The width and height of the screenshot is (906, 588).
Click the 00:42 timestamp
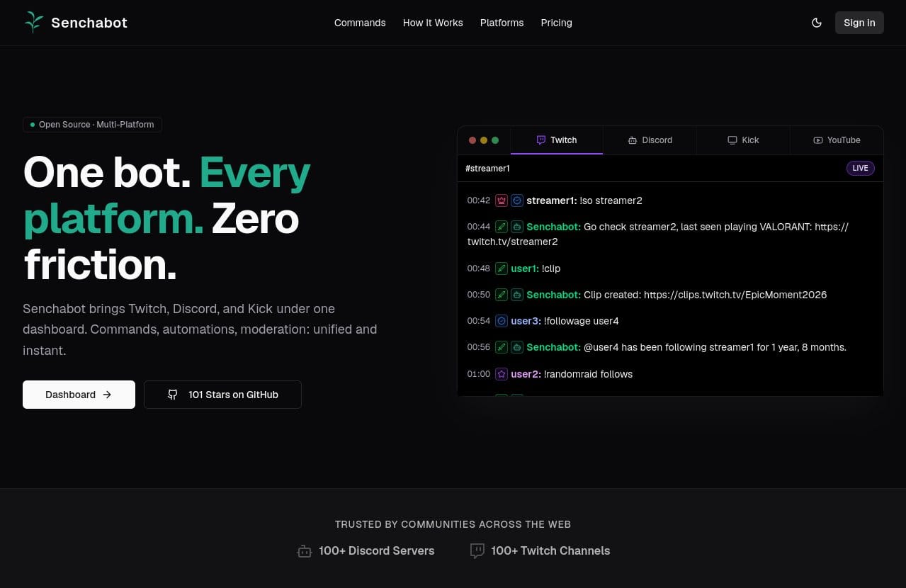pyautogui.click(x=479, y=200)
